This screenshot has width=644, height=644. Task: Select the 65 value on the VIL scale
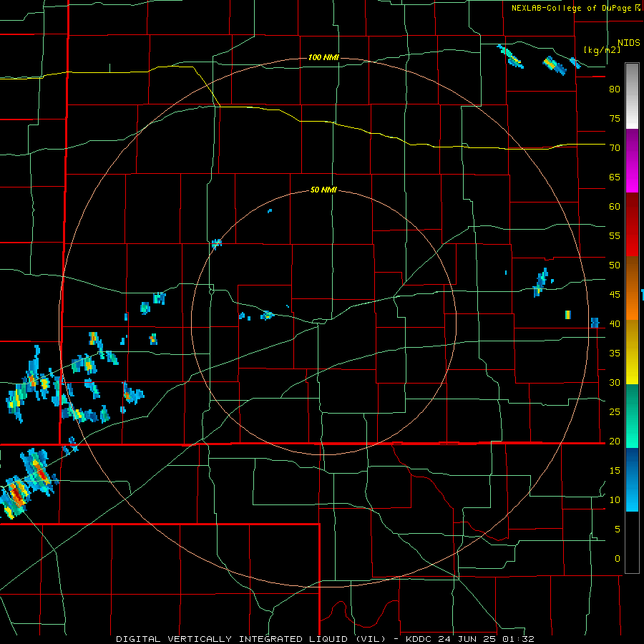tap(615, 177)
